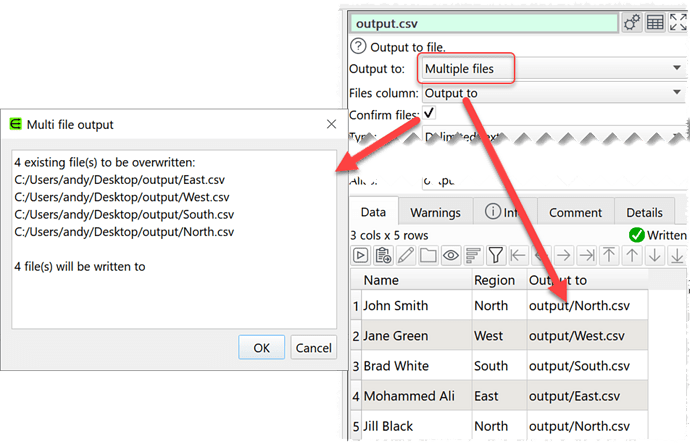Click the clipboard copy icon in data toolbar

point(383,256)
